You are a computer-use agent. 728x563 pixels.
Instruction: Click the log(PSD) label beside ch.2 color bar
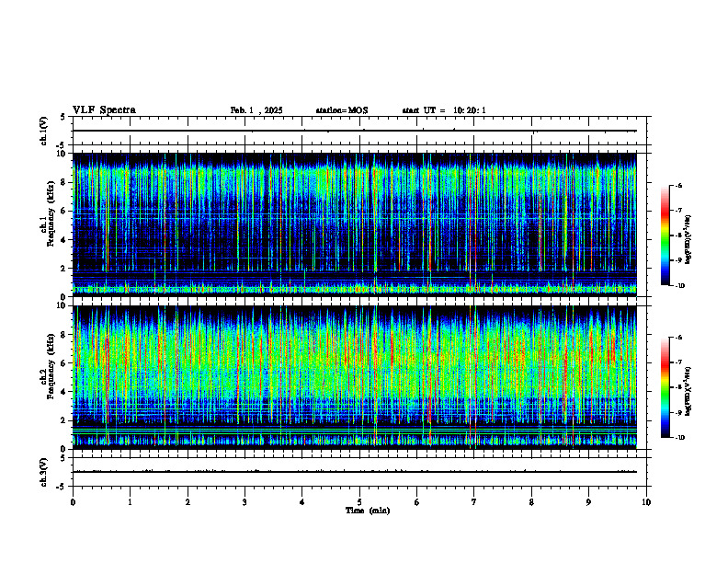(688, 392)
